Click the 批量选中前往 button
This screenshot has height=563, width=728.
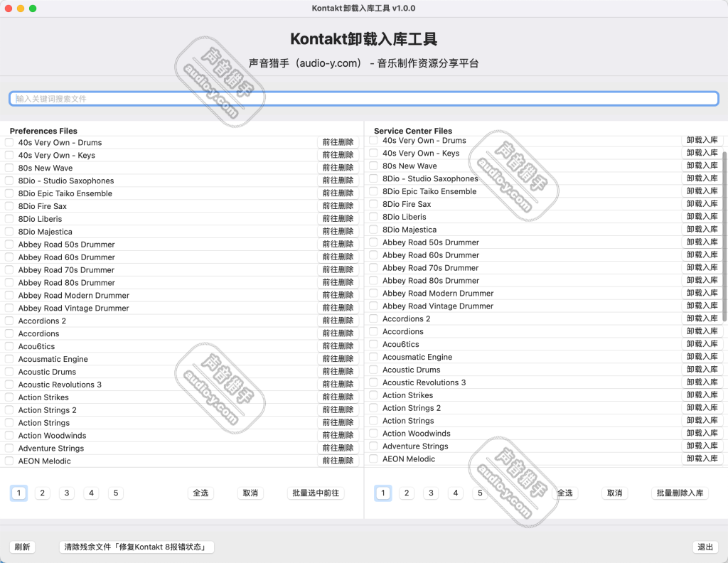[316, 493]
